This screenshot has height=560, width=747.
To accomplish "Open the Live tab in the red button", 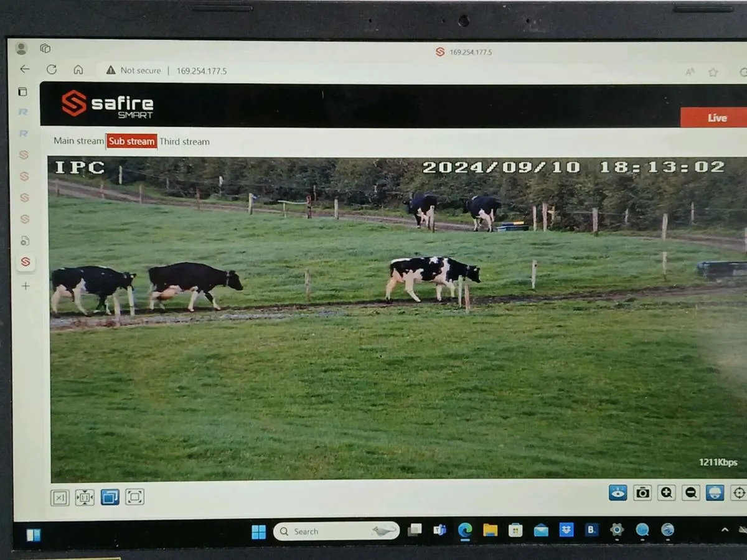I will pos(716,118).
